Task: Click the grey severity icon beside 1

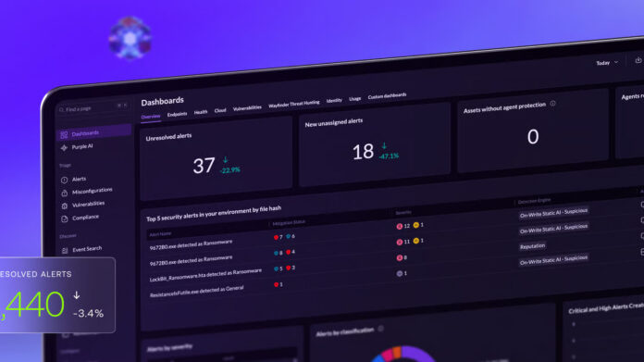Action: pyautogui.click(x=399, y=273)
